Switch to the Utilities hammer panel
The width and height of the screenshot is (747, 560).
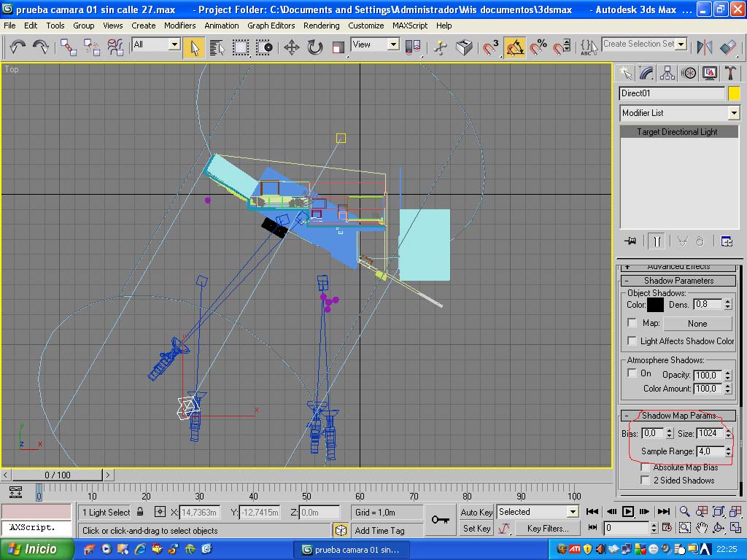click(730, 73)
